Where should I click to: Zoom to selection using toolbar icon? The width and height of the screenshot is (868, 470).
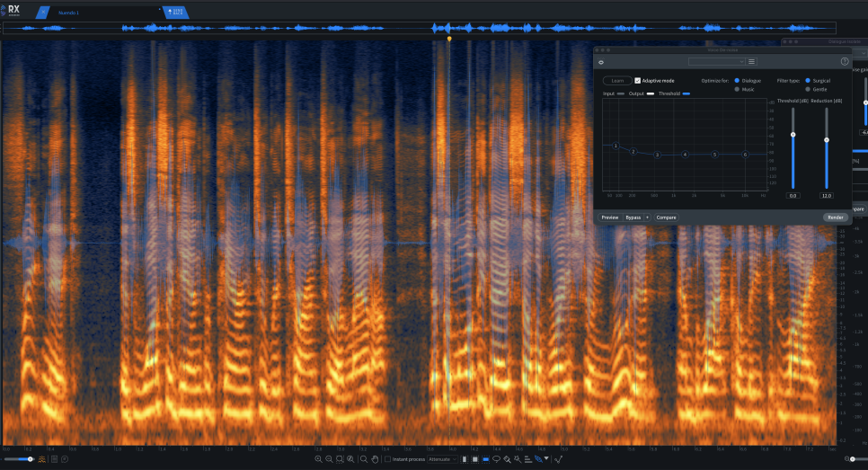click(340, 459)
